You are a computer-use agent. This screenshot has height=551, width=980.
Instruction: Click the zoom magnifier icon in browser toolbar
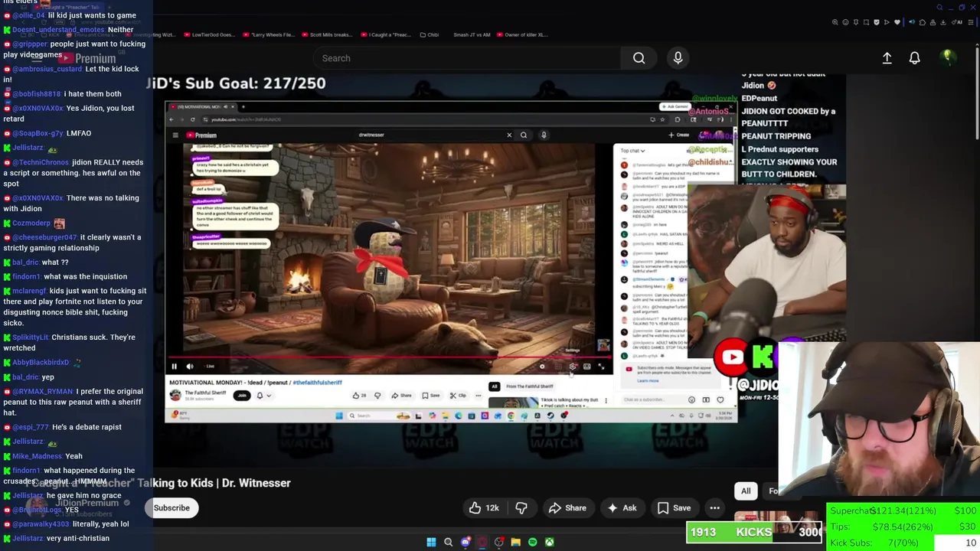(835, 22)
